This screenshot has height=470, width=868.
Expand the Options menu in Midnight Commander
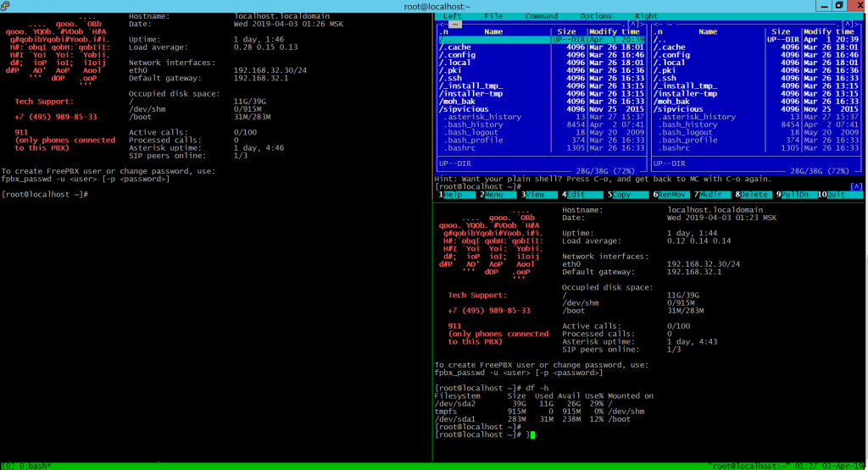595,16
